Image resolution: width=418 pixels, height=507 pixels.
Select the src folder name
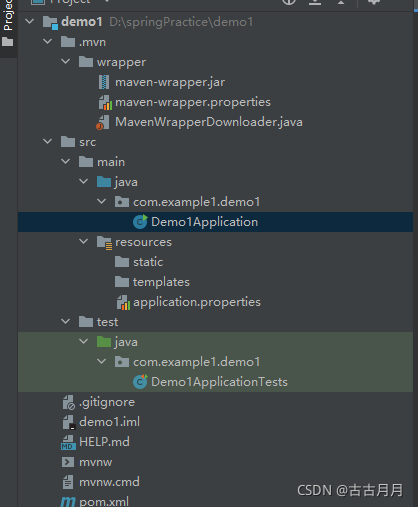[x=88, y=142]
